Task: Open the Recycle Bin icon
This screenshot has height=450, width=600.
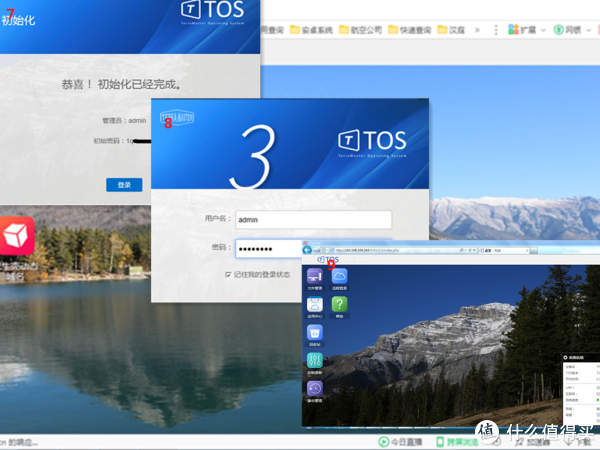Action: click(x=315, y=333)
